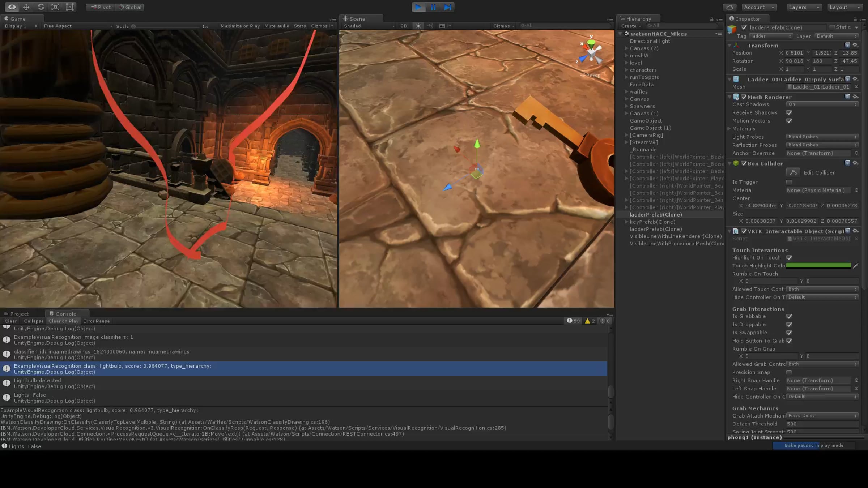Toggle Maximize on Play button
The height and width of the screenshot is (488, 868).
click(x=240, y=26)
